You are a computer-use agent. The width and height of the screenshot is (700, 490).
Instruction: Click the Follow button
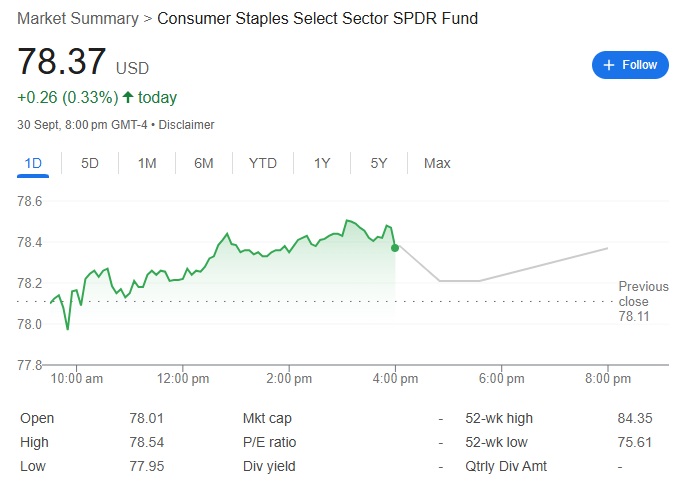coord(630,65)
